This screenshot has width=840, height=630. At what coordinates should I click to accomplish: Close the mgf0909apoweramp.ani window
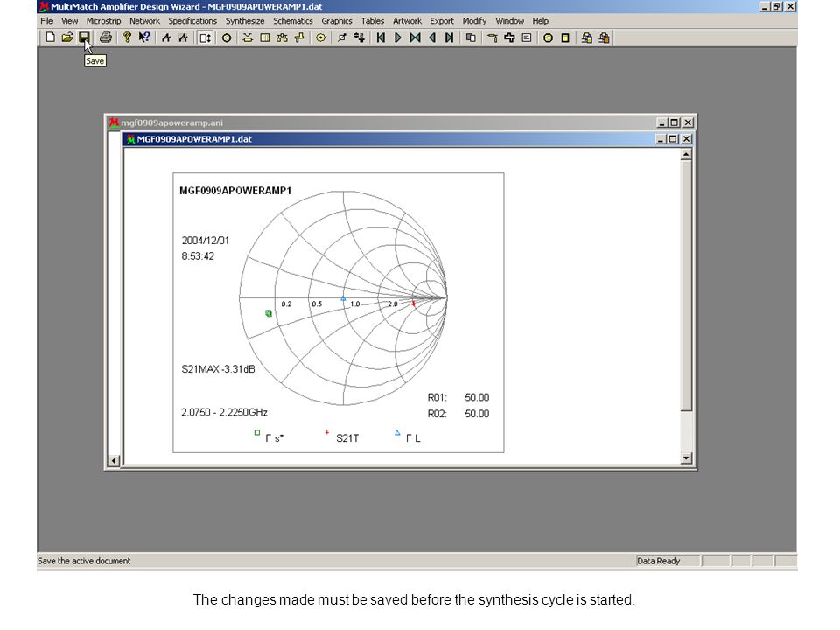pyautogui.click(x=689, y=122)
